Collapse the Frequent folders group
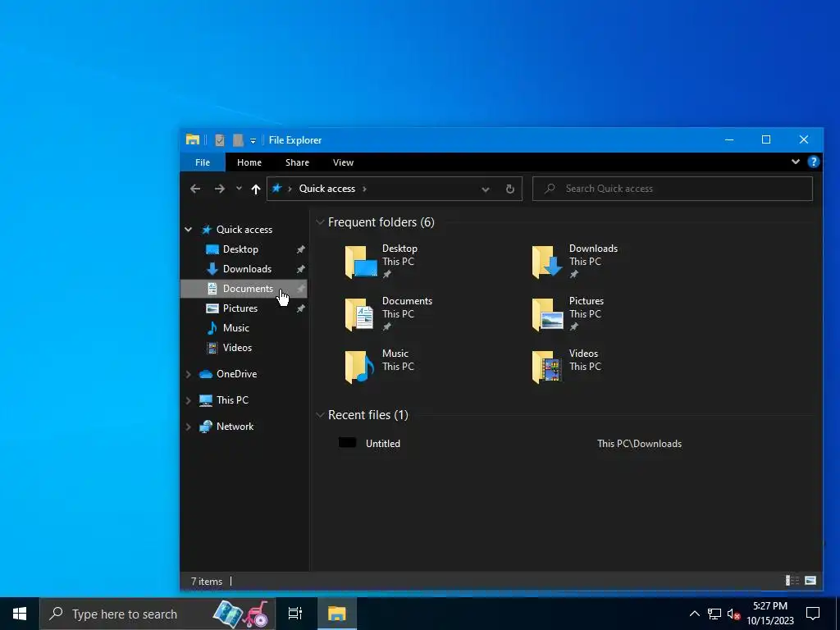This screenshot has width=840, height=630. (320, 221)
